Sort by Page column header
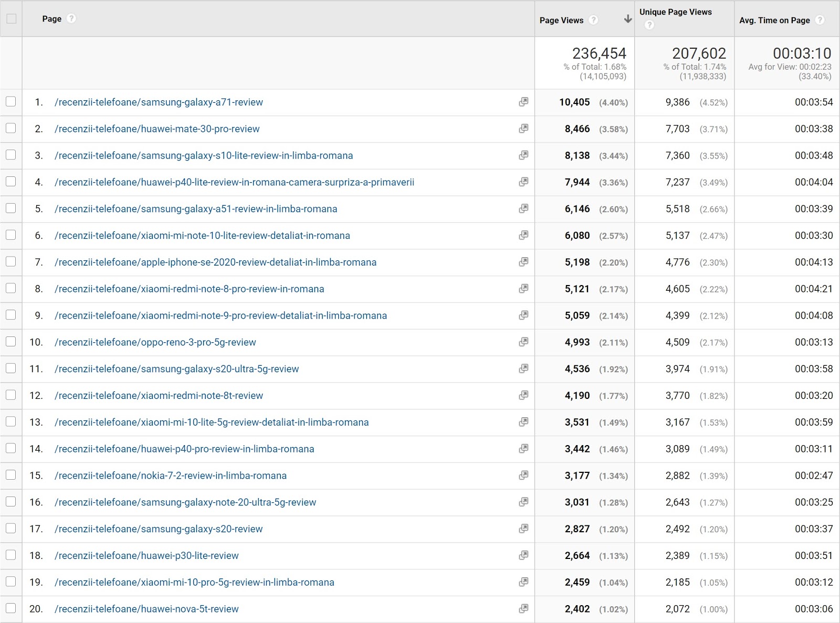The width and height of the screenshot is (840, 623). coord(51,19)
